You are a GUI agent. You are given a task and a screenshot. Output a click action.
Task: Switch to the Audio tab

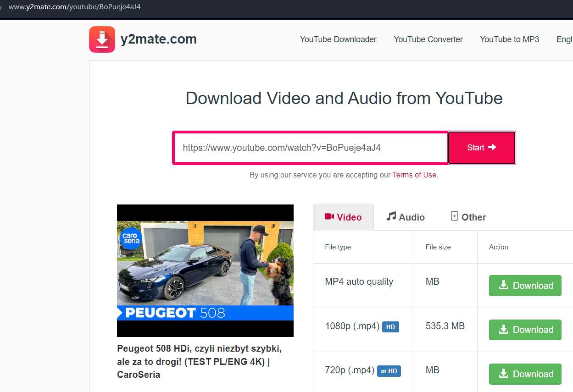(406, 217)
